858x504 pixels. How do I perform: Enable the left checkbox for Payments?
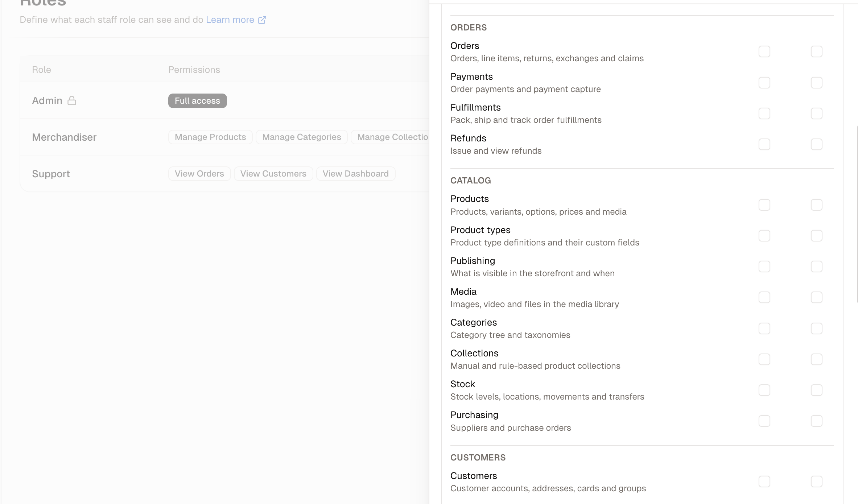click(764, 83)
